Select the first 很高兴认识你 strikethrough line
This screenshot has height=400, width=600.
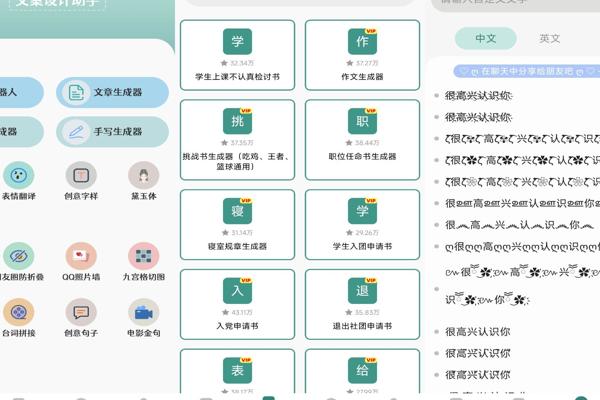[x=478, y=96]
